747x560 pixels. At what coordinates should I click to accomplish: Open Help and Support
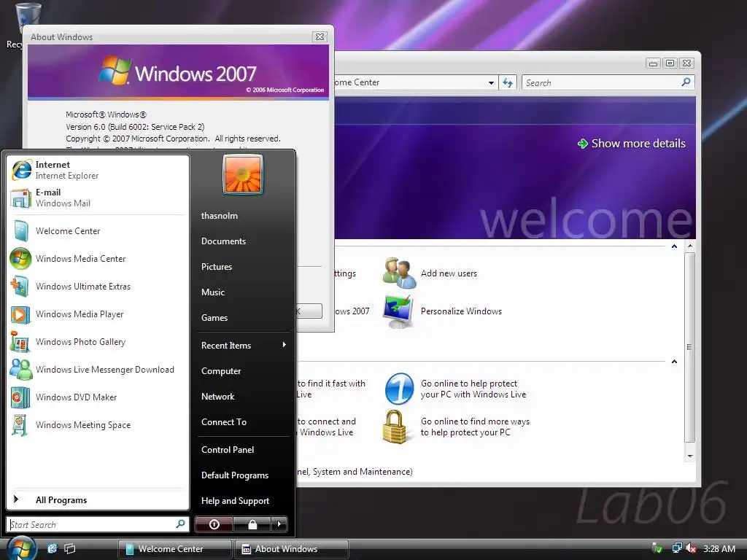[x=235, y=501]
